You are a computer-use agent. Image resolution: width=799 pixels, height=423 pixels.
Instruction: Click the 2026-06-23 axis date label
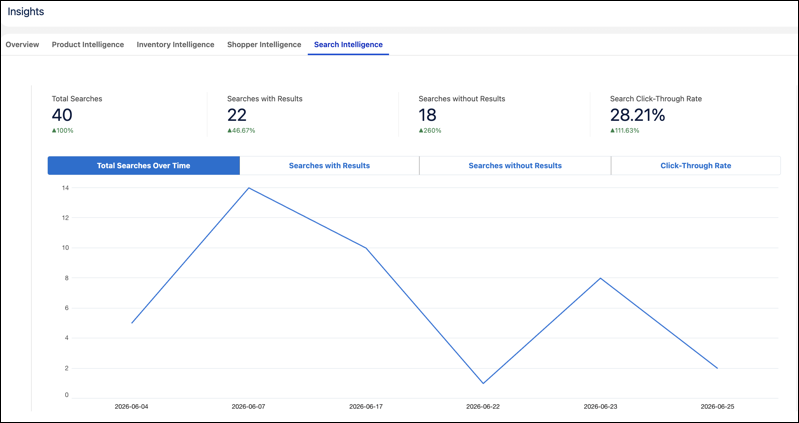(600, 407)
